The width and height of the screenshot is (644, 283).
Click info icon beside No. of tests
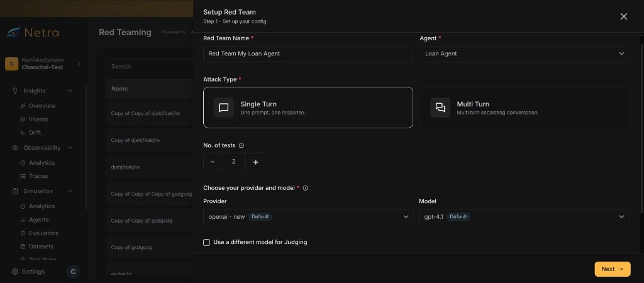(x=241, y=145)
